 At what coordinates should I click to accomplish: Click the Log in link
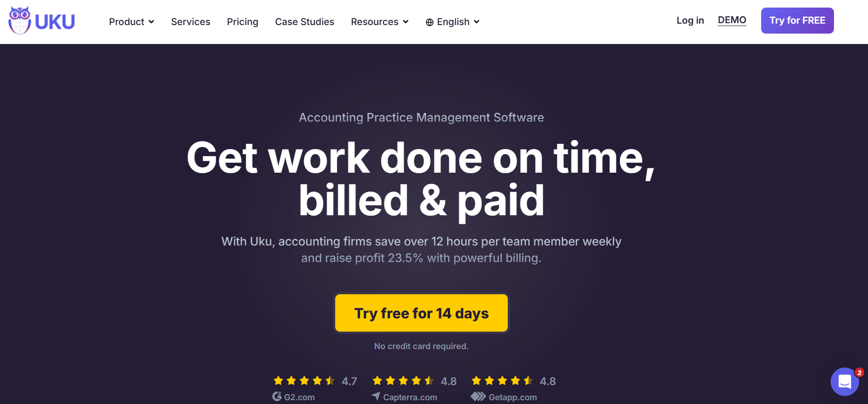(690, 20)
